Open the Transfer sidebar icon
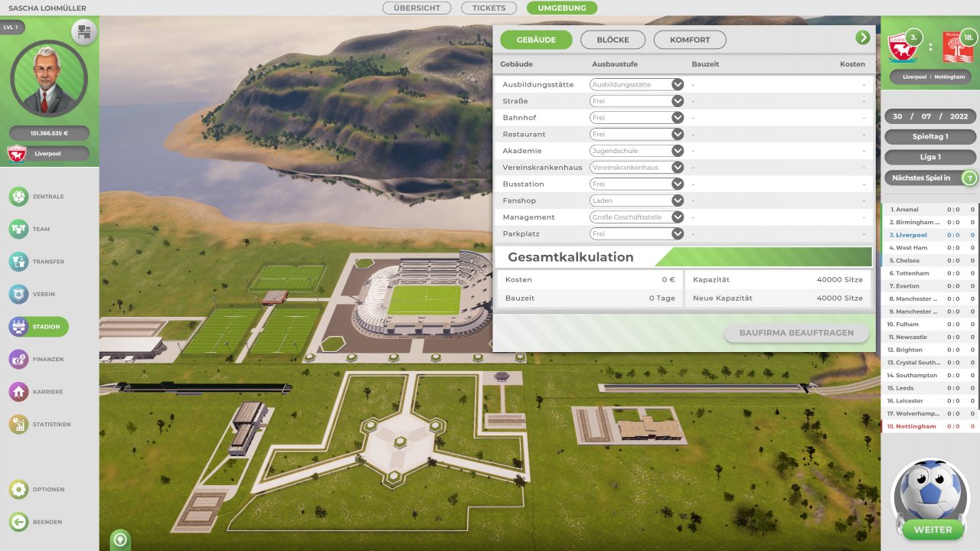This screenshot has width=980, height=551. tap(19, 262)
